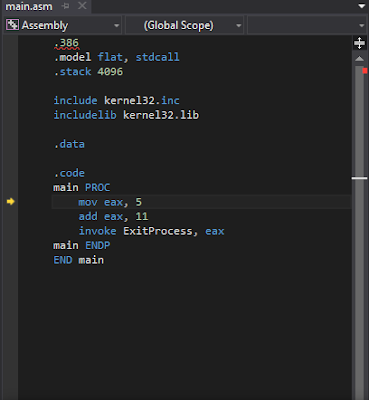This screenshot has height=400, width=369.
Task: Click kernel32.lib in includelib line
Action: tap(161, 115)
